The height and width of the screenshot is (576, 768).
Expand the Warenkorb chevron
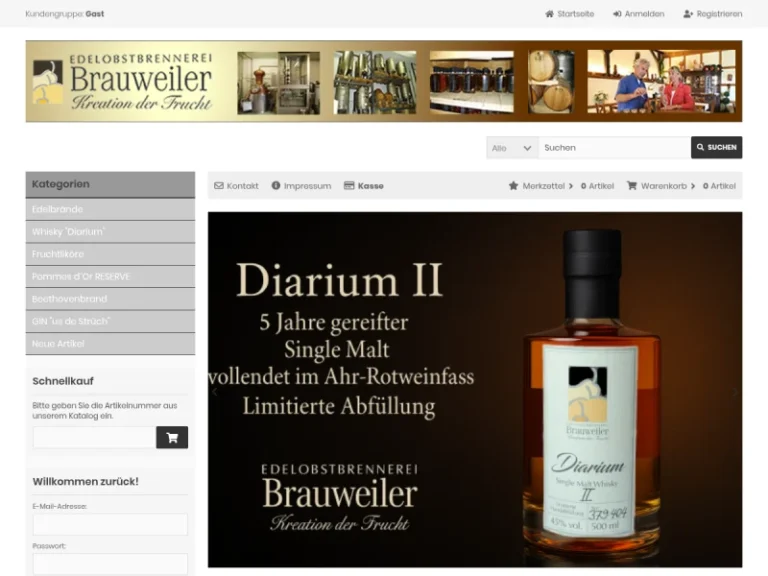[x=693, y=186]
